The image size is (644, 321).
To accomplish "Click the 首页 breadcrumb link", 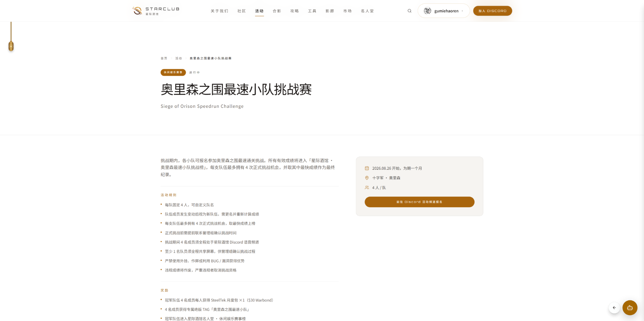I will [164, 58].
